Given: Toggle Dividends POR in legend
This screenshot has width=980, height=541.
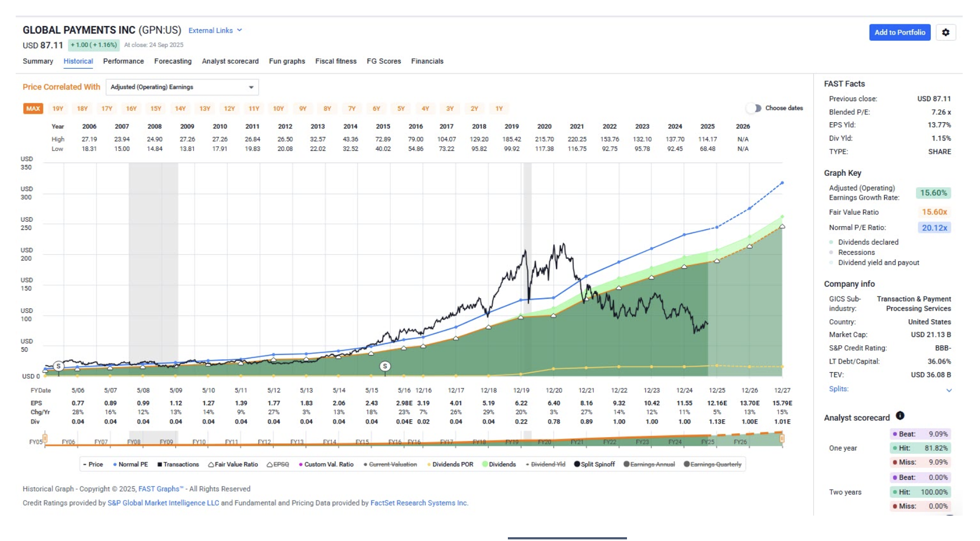Looking at the screenshot, I should pyautogui.click(x=450, y=464).
